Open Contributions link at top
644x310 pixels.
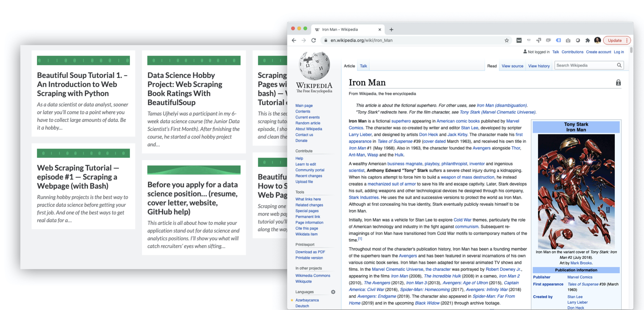[x=572, y=52]
